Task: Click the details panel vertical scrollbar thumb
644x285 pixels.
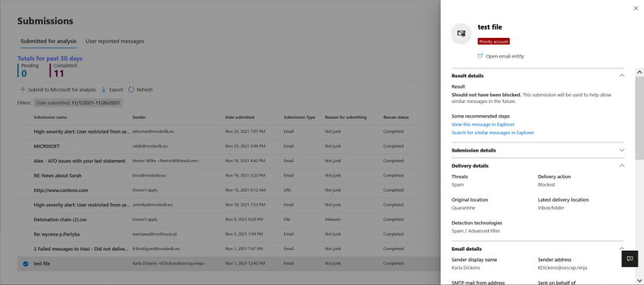Action: pos(639,117)
